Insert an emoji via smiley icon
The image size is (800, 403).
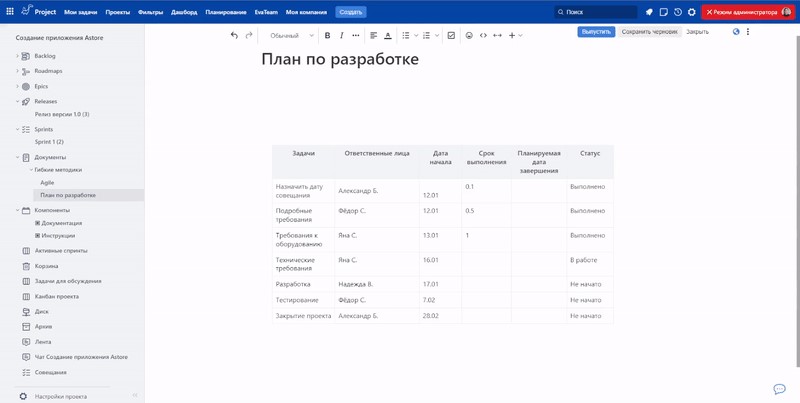tap(469, 35)
